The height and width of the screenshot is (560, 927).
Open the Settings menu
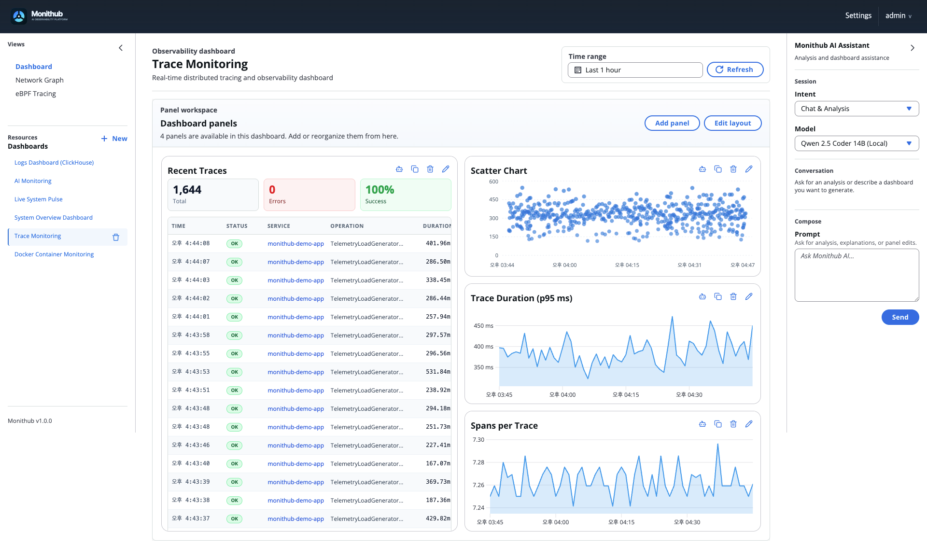point(858,15)
